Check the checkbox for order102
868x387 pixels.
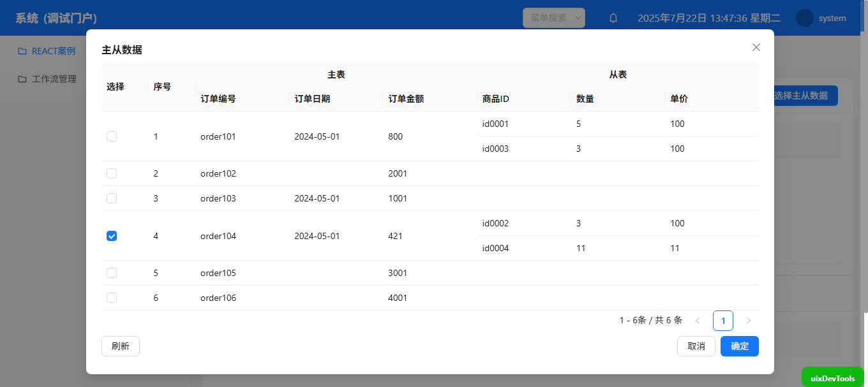point(112,173)
